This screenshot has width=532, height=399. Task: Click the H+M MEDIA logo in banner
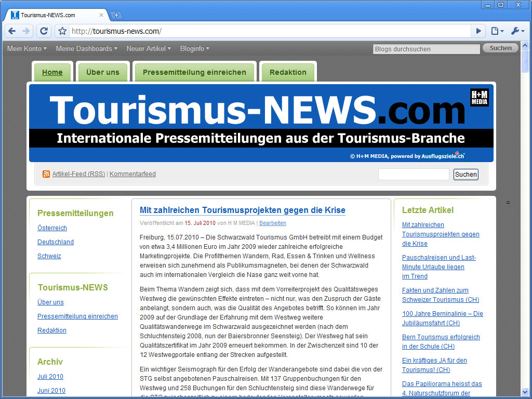[479, 98]
